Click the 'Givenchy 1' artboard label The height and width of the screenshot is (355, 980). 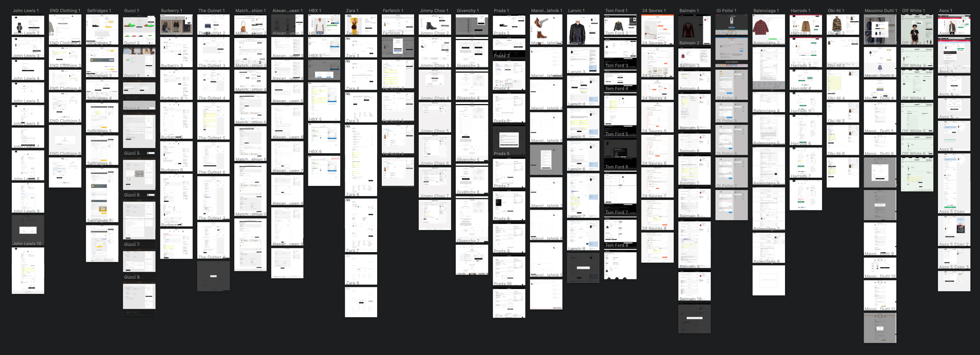coord(468,11)
